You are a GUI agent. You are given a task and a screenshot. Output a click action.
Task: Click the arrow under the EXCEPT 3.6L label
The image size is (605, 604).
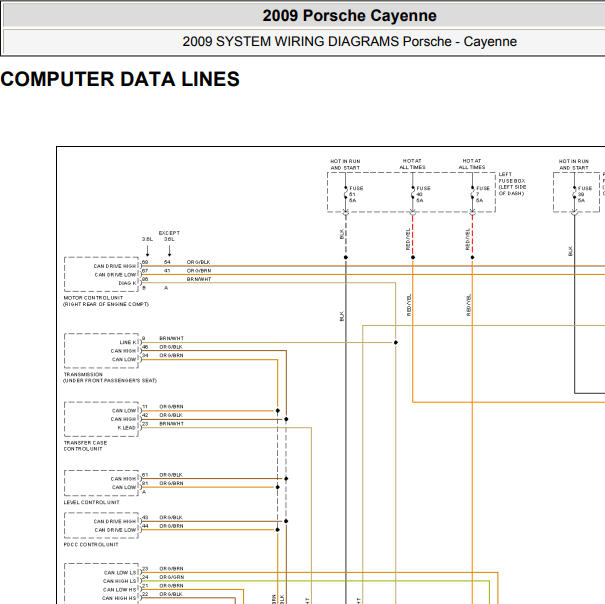coord(169,250)
